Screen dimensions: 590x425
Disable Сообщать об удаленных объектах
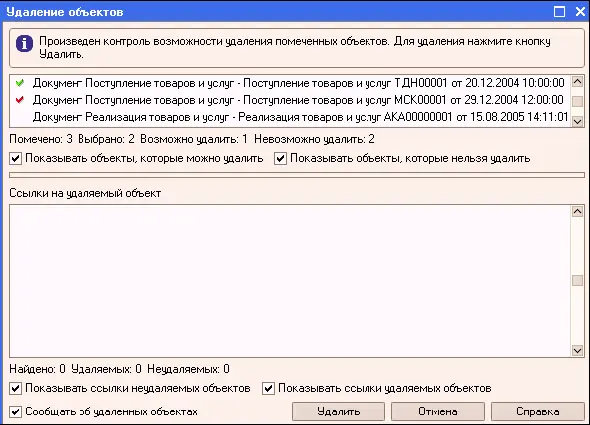15,411
